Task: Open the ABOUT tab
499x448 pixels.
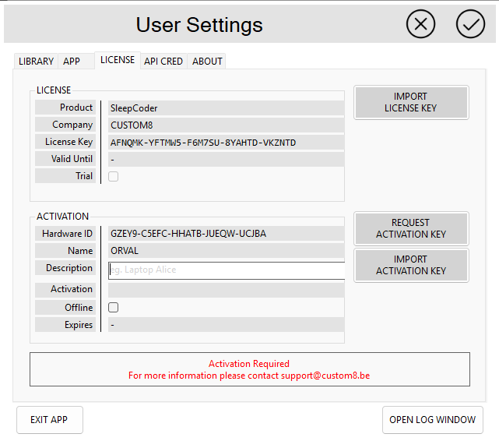Action: pos(207,62)
